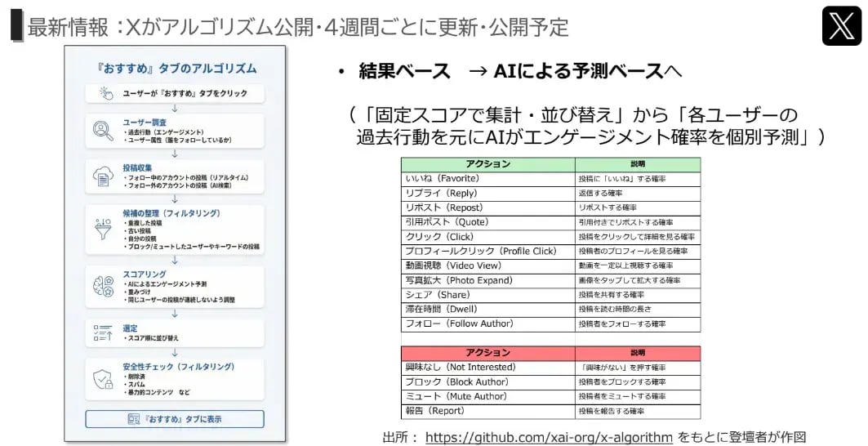Click the 投稿収集 step heading
868x446 pixels.
point(137,168)
